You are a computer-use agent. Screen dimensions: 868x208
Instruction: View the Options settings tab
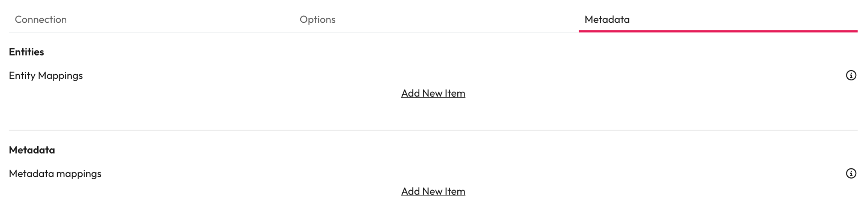point(317,19)
